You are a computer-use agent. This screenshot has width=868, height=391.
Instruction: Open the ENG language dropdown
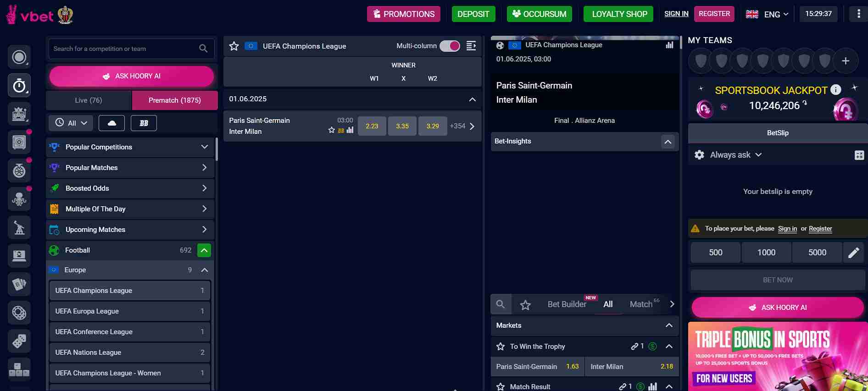click(x=767, y=14)
